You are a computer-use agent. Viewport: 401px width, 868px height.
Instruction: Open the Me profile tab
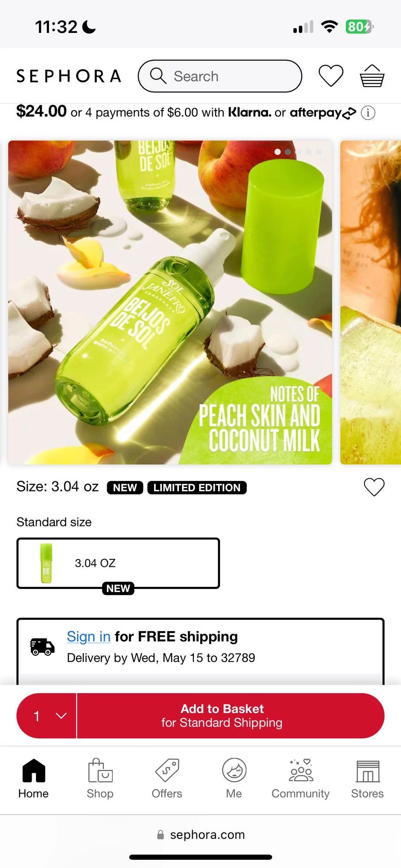pyautogui.click(x=234, y=779)
